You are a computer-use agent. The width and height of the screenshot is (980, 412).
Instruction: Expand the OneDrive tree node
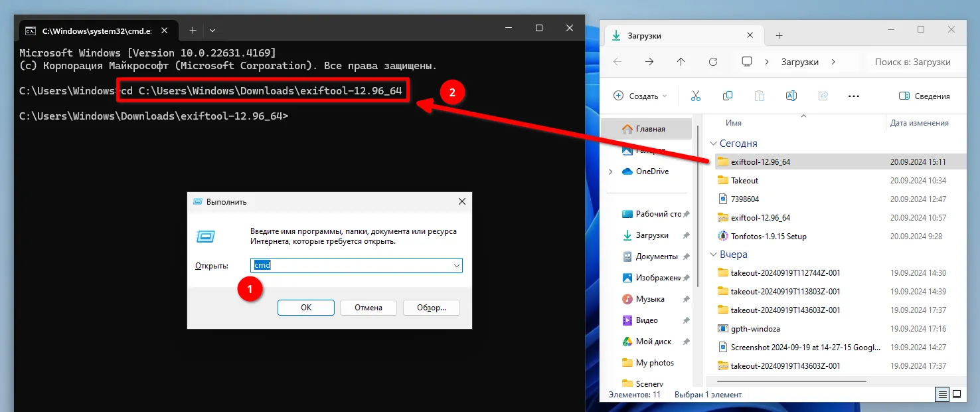(610, 171)
